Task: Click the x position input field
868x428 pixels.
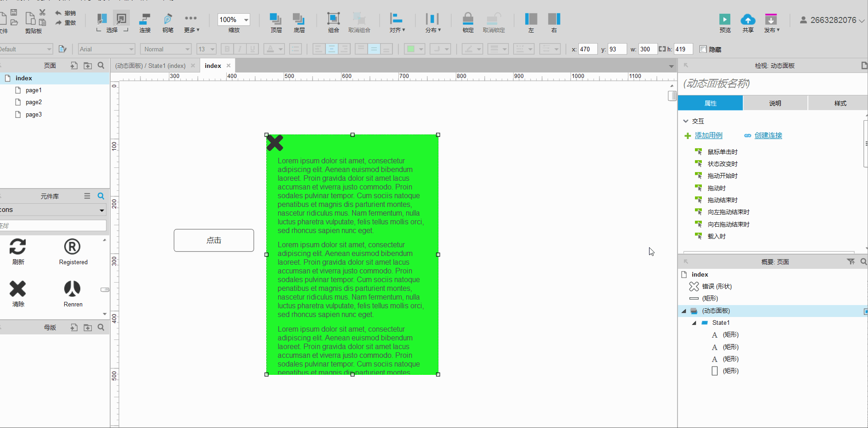Action: [x=588, y=49]
